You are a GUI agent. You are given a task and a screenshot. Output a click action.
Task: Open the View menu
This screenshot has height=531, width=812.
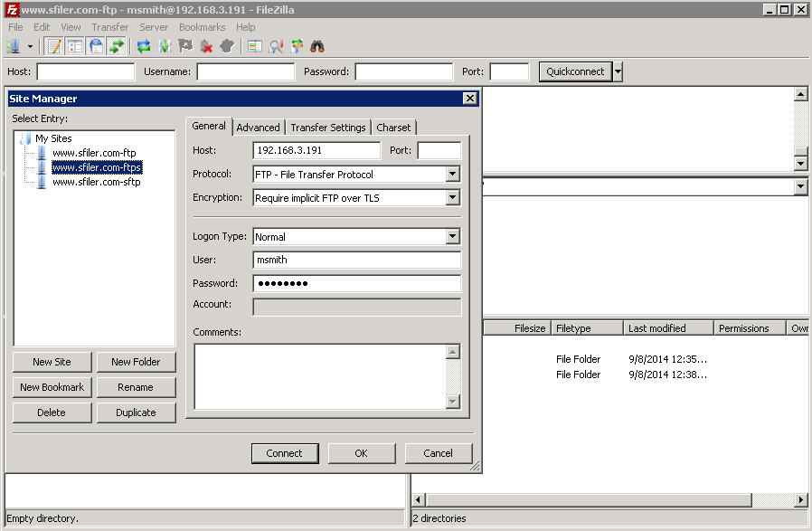coord(71,27)
